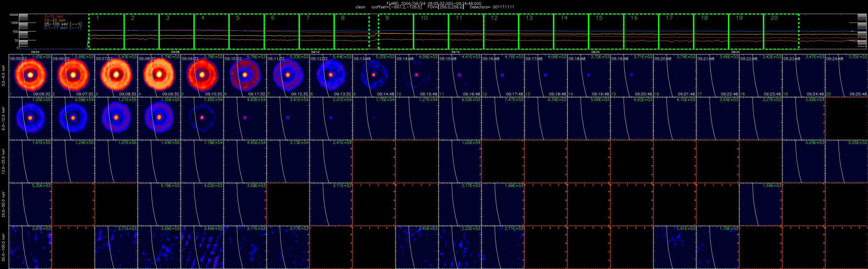Open the 12-25 keV image with peak 1.41E+05

point(30,161)
